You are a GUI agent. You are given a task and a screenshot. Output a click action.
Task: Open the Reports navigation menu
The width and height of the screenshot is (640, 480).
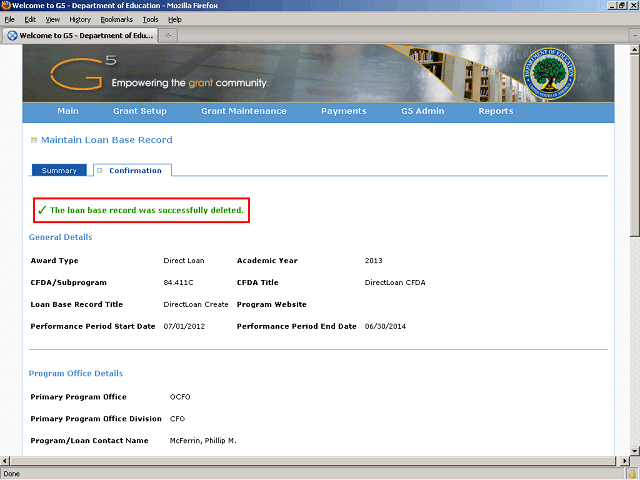pos(496,111)
